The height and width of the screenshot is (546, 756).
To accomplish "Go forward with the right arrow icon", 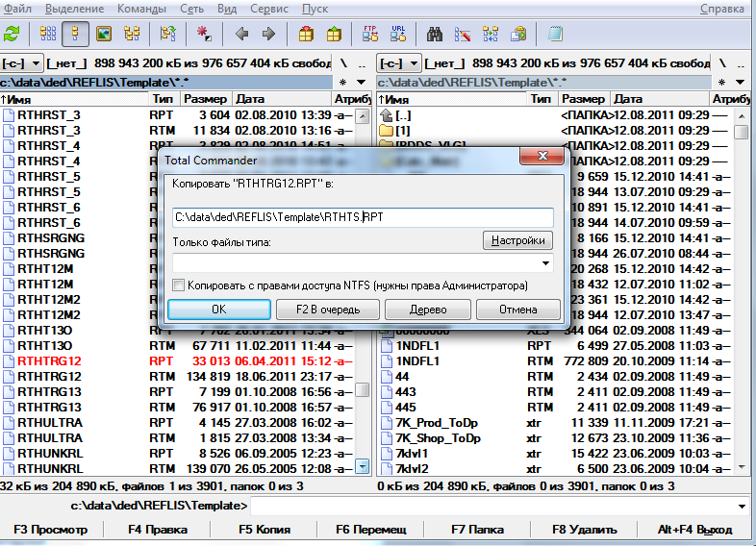I will [268, 34].
